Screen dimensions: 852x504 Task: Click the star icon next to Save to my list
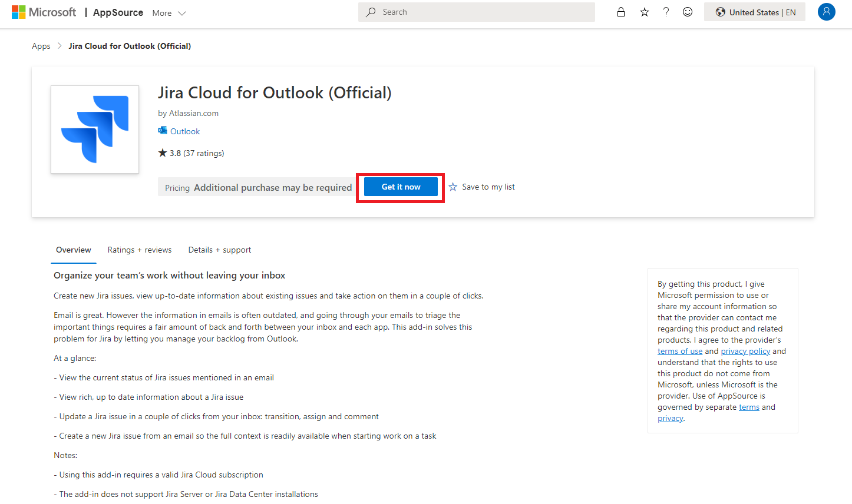tap(453, 187)
